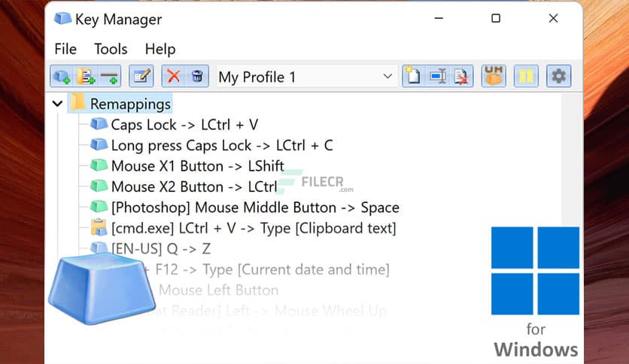Click the red X delete icon
Image resolution: width=629 pixels, height=364 pixels.
click(x=173, y=76)
